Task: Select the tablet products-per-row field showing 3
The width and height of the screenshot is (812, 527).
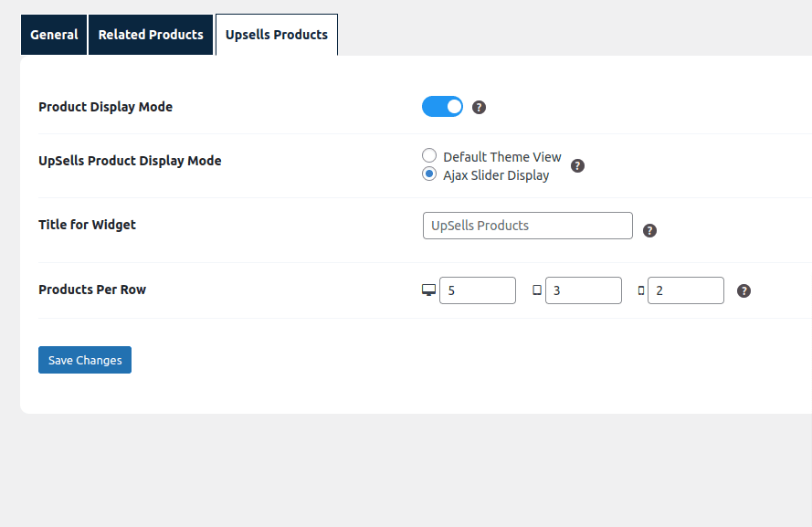Action: [x=583, y=290]
